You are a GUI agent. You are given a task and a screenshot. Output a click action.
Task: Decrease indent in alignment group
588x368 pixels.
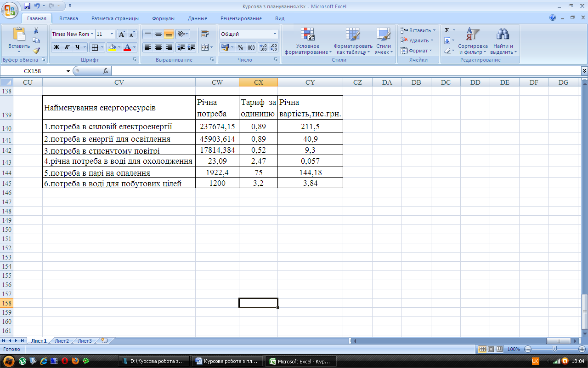coord(181,47)
